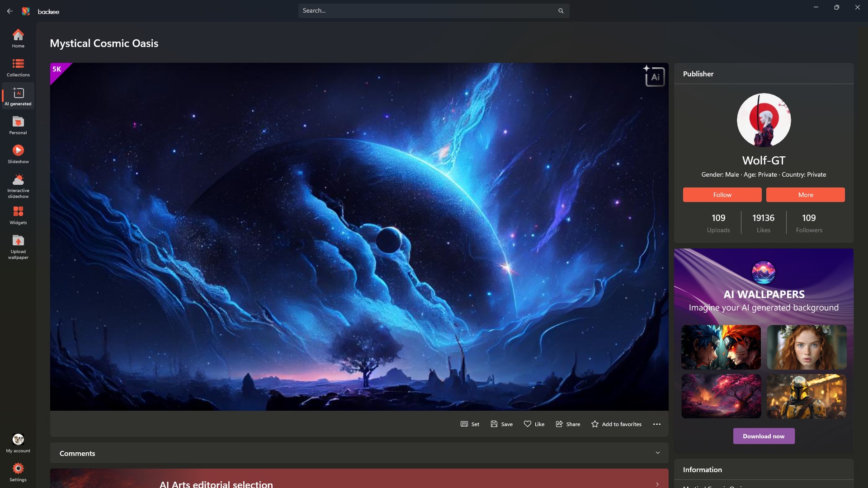Like the Mystical Cosmic Oasis wallpaper
The width and height of the screenshot is (868, 488).
pos(534,424)
